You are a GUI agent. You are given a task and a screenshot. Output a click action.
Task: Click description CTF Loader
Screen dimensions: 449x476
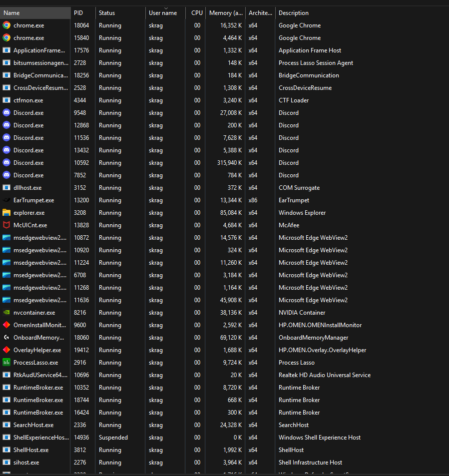point(294,100)
